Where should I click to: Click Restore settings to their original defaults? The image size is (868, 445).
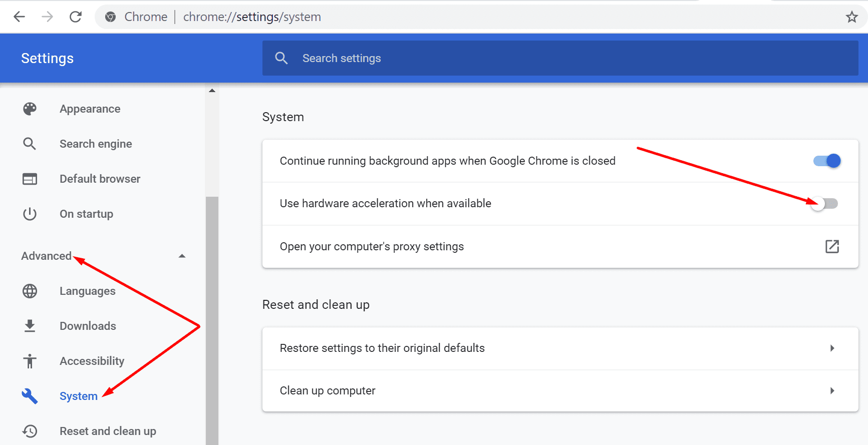(x=560, y=348)
